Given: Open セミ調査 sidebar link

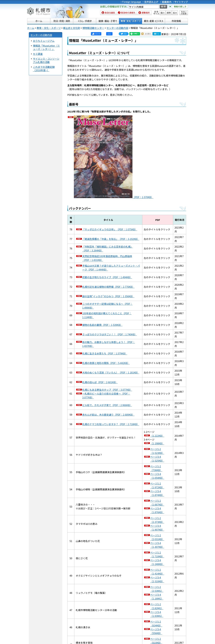Looking at the screenshot, I should point(38,54).
